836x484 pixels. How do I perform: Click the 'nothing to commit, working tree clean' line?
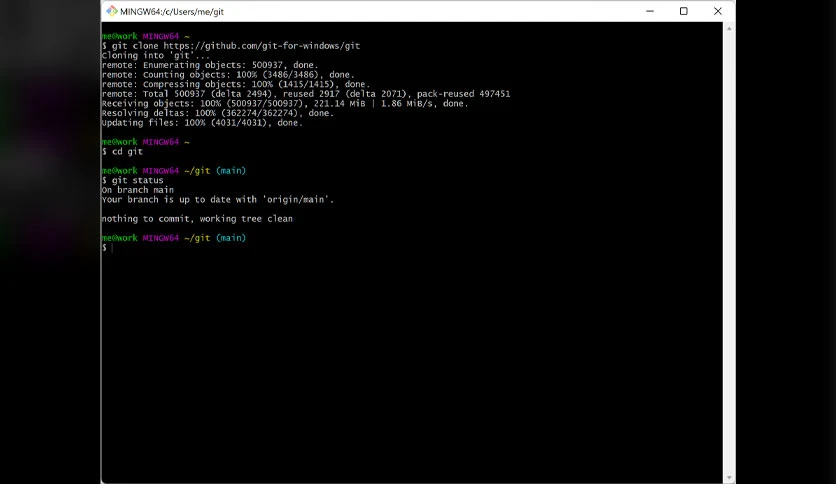tap(197, 219)
